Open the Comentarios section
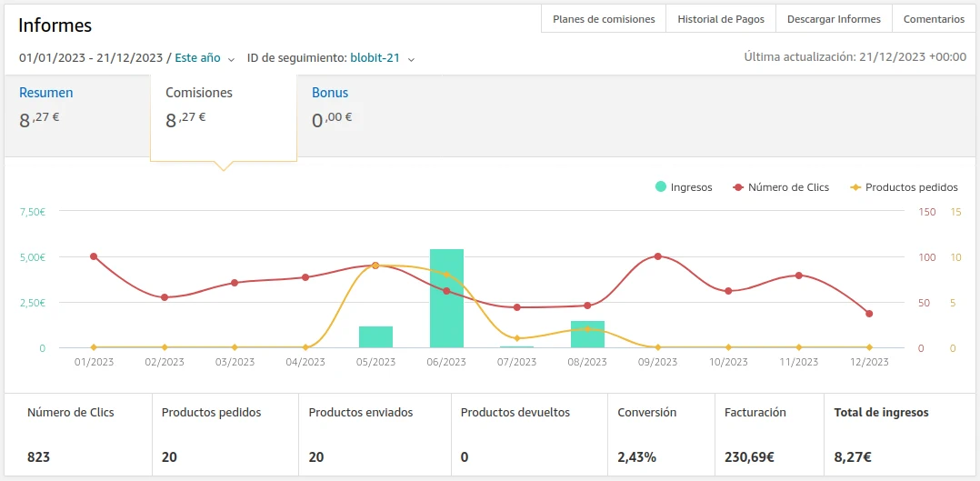Screen dimensions: 980x481 tap(934, 19)
